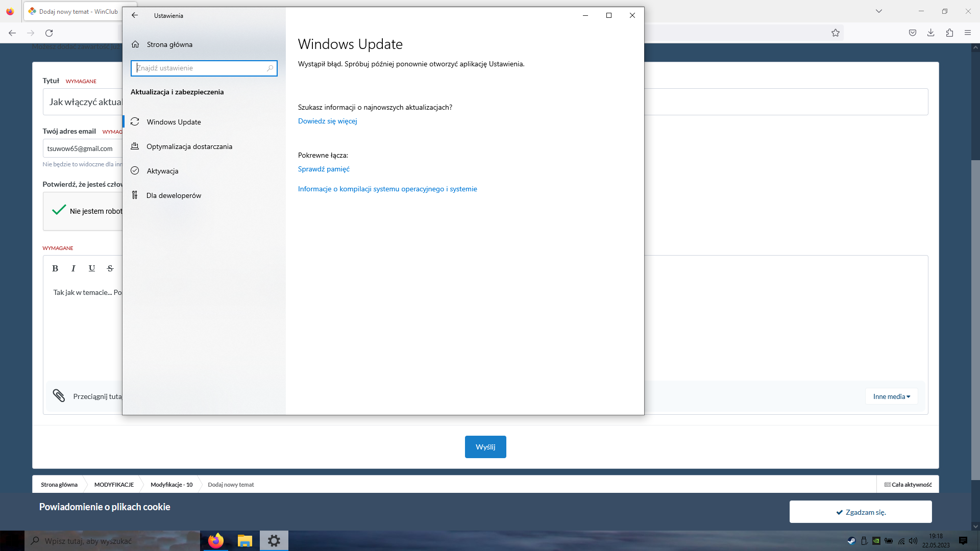
Task: Select the Windows Update sync icon
Action: click(135, 122)
